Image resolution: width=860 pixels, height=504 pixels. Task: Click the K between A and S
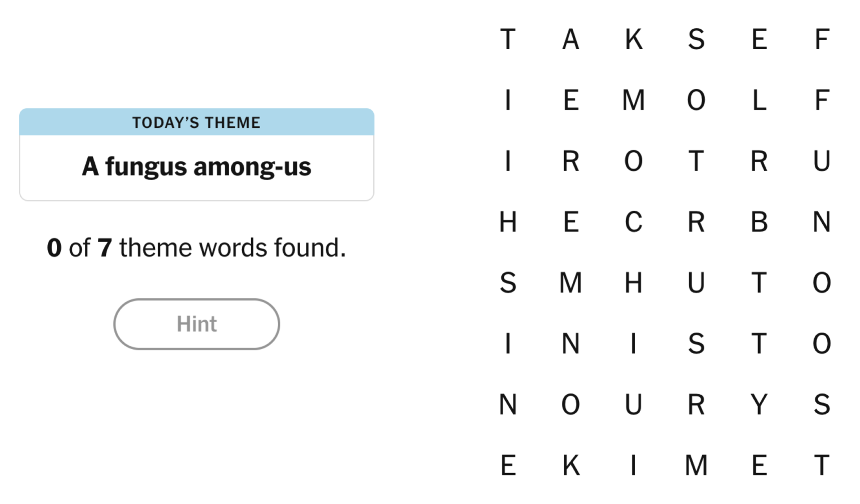tap(633, 39)
